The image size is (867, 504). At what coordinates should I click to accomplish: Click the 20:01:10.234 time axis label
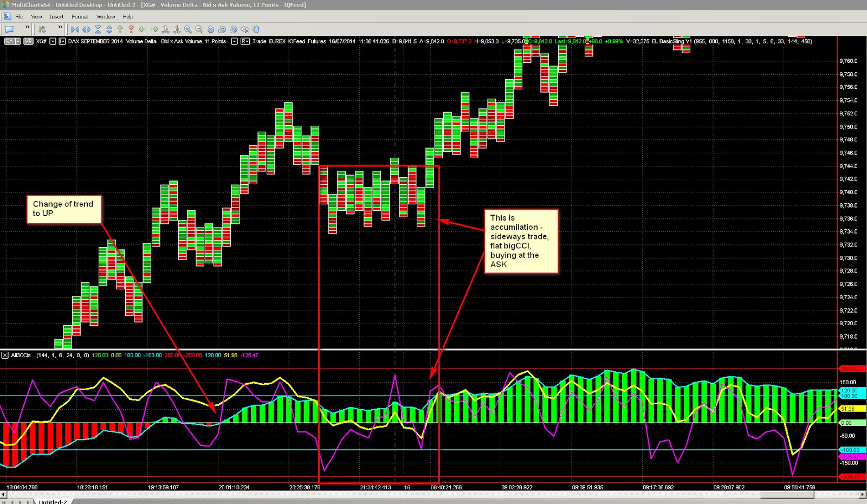point(234,487)
